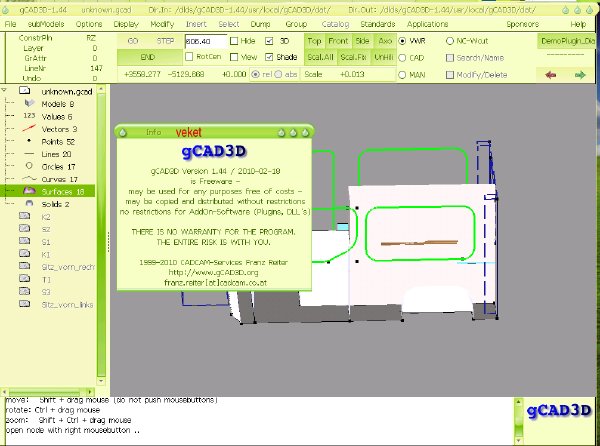
Task: Click the Sitz_vorn_links submodel icon
Action: (x=24, y=304)
